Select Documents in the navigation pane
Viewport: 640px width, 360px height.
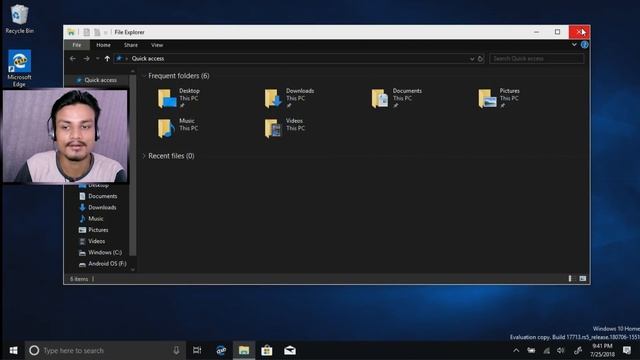pos(98,196)
